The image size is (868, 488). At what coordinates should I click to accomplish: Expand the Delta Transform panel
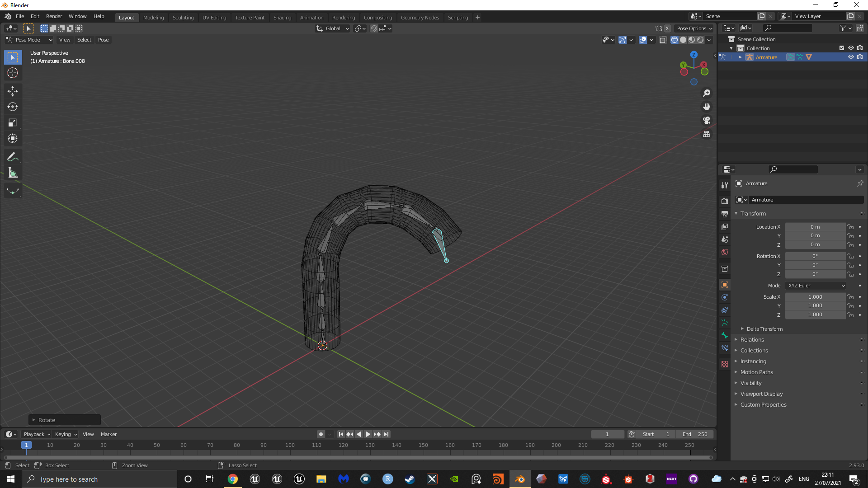[764, 329]
